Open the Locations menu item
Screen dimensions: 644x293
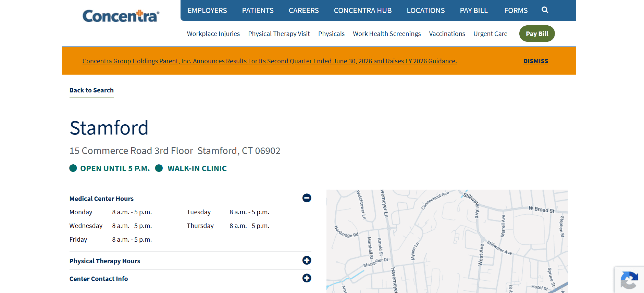point(426,11)
